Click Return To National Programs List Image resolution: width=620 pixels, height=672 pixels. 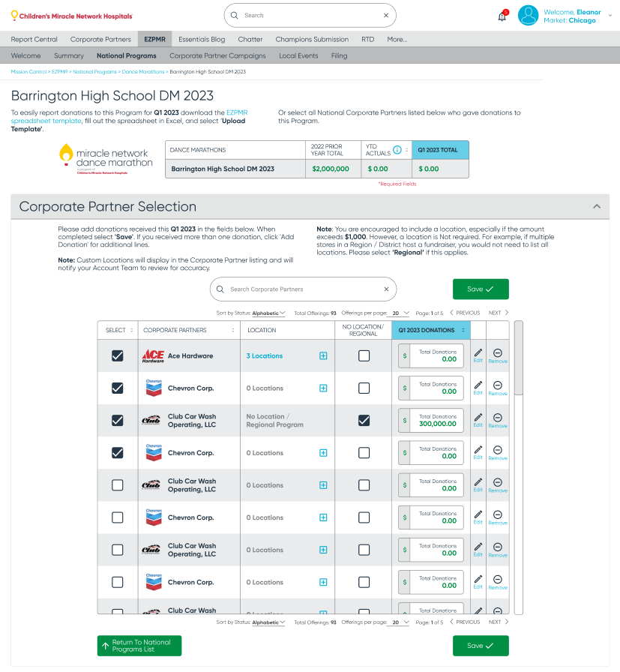tap(139, 646)
